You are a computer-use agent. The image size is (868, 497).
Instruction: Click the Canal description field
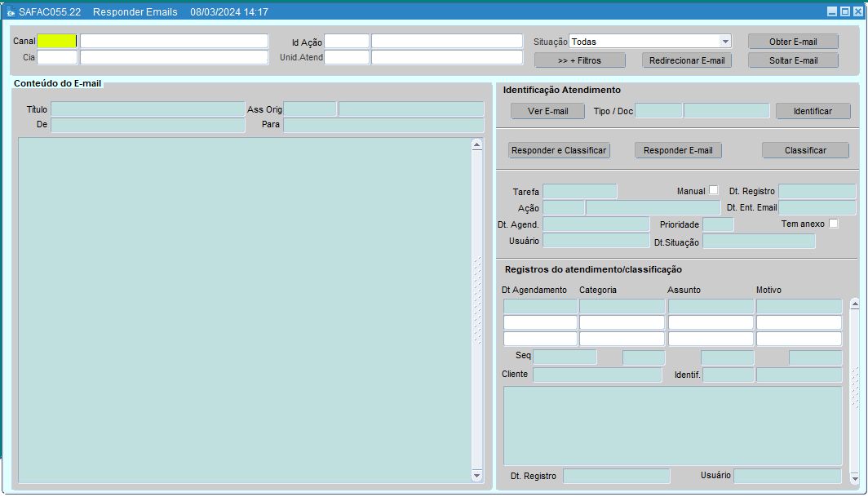tap(174, 41)
